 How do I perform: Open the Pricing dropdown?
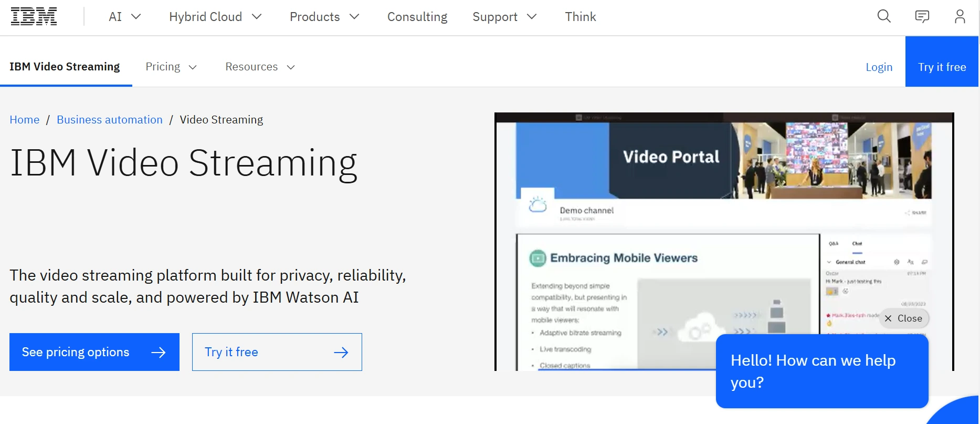point(171,67)
